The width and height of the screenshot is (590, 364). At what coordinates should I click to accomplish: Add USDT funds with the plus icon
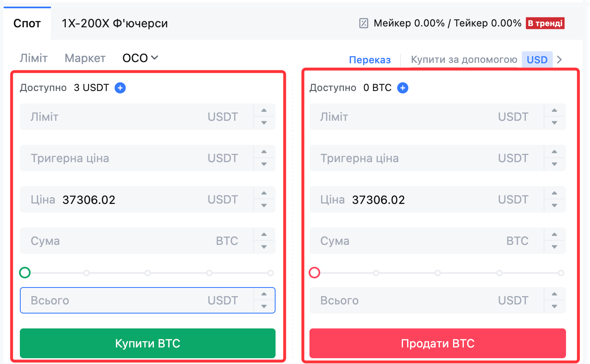point(120,88)
